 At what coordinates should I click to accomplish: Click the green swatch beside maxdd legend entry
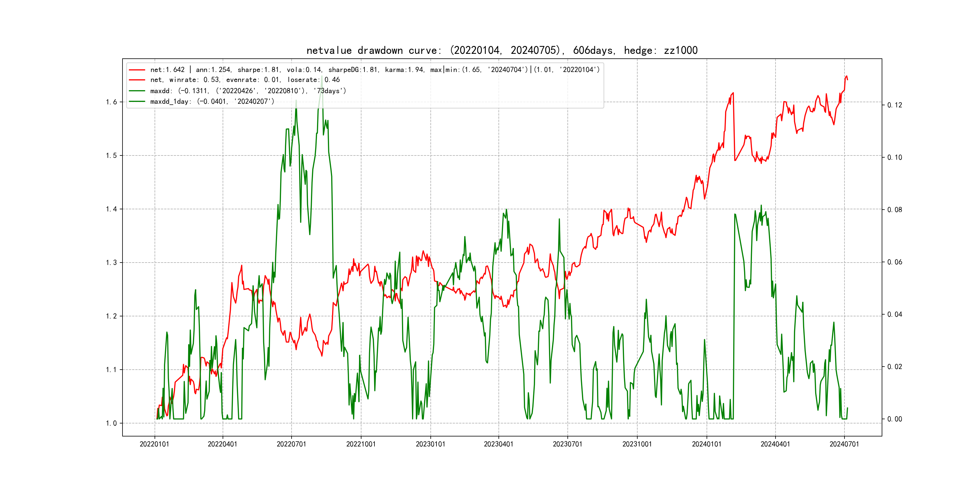point(137,91)
